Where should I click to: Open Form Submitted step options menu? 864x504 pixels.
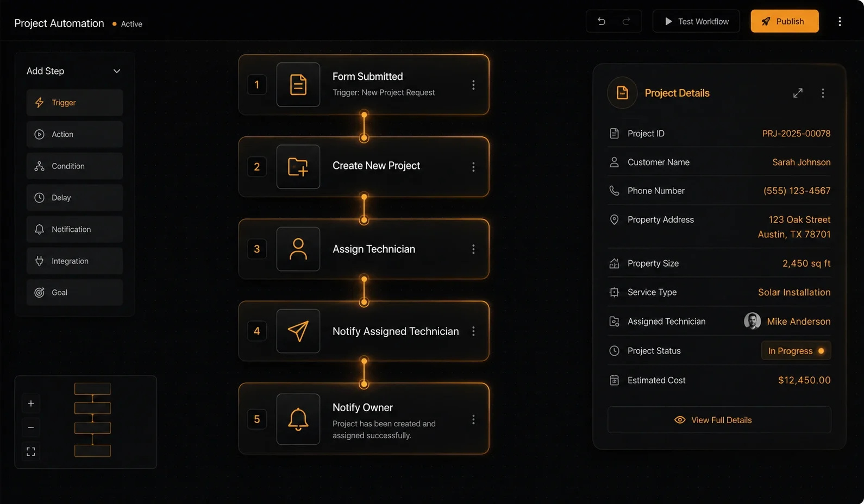pos(473,85)
